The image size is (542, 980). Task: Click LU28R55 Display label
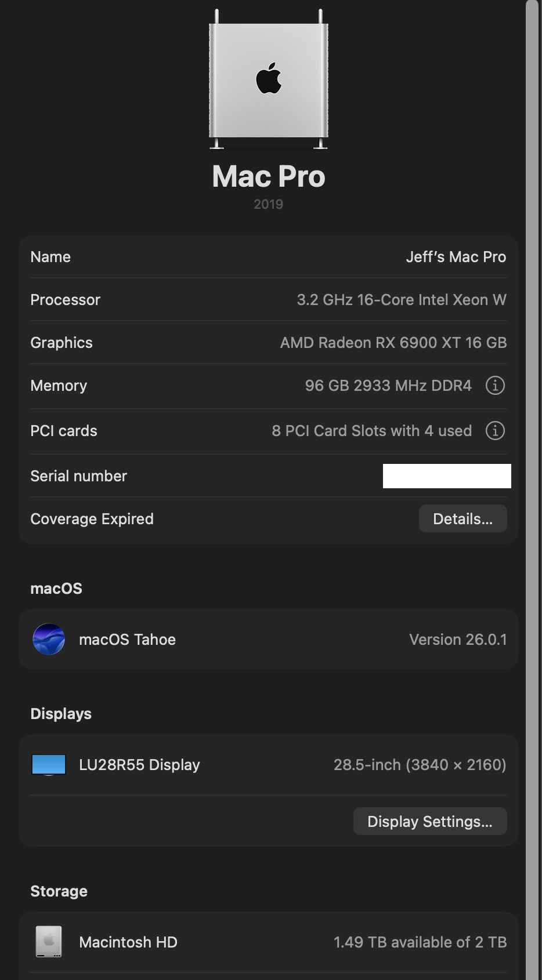point(139,764)
